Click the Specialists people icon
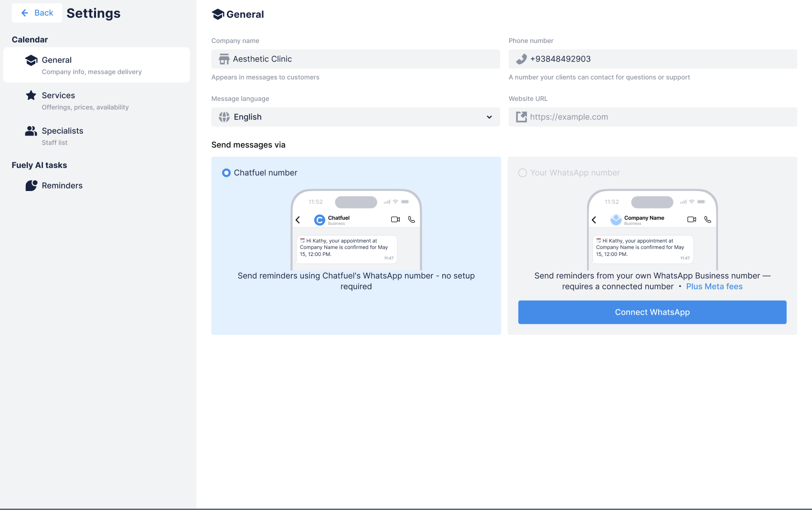Viewport: 812px width, 510px height. click(31, 131)
